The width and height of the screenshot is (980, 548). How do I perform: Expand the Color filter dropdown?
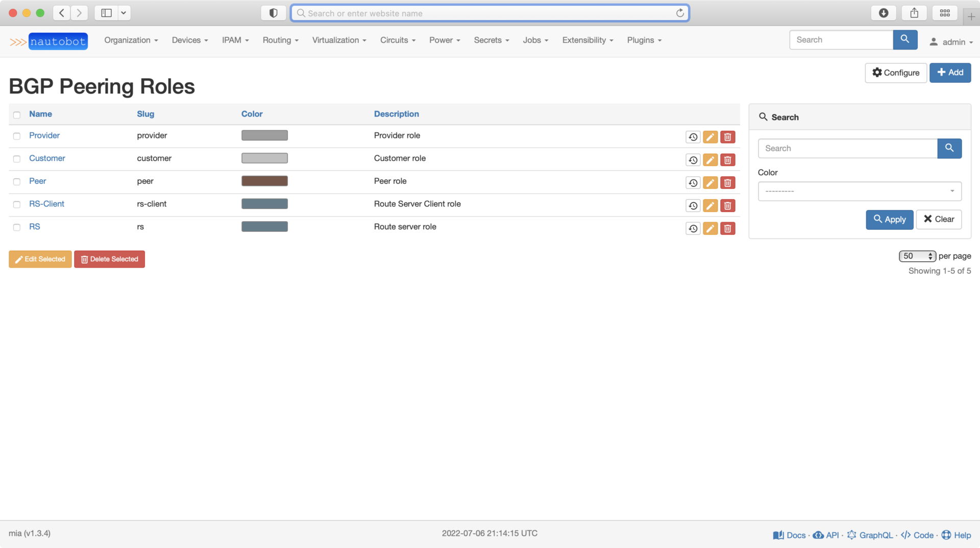(x=859, y=191)
